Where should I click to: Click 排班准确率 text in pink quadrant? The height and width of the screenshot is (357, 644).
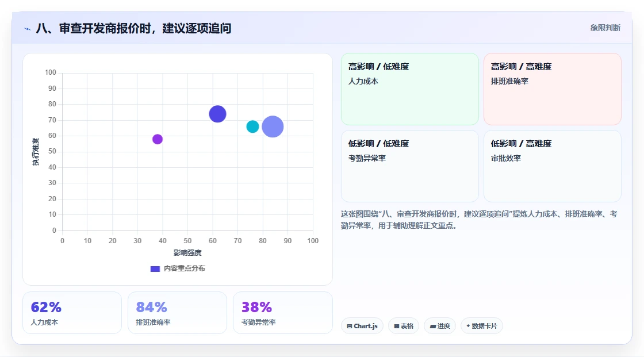509,81
